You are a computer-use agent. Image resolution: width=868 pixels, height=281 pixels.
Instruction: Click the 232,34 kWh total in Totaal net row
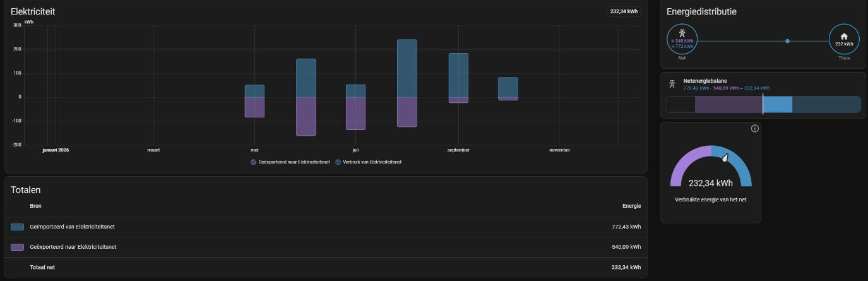[x=626, y=267]
